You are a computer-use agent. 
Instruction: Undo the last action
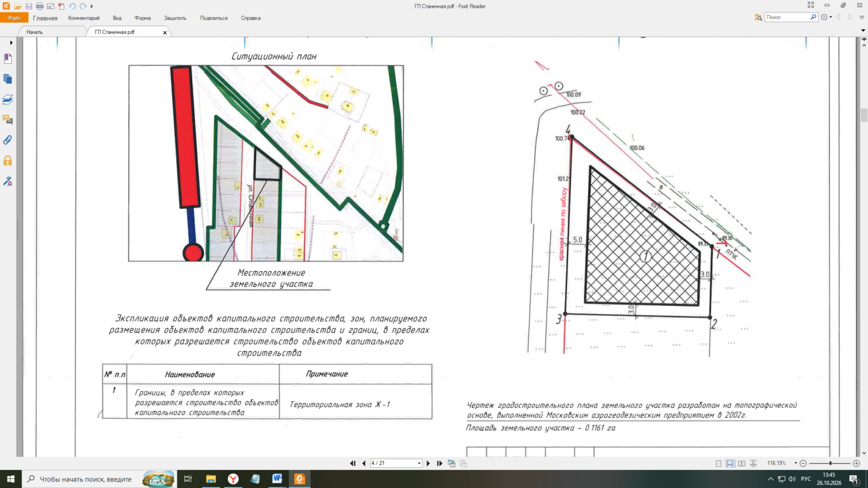pos(72,6)
